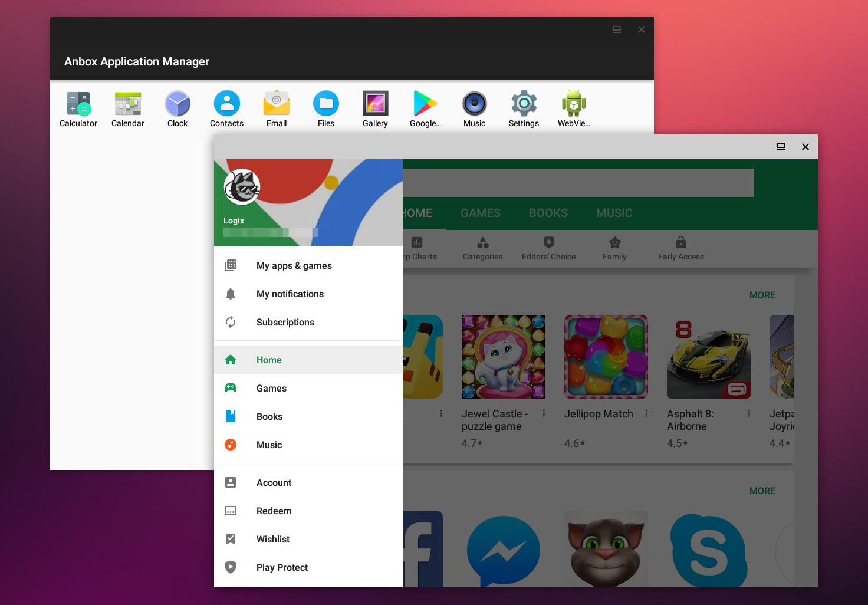
Task: Open the Early Access section
Action: [x=680, y=248]
